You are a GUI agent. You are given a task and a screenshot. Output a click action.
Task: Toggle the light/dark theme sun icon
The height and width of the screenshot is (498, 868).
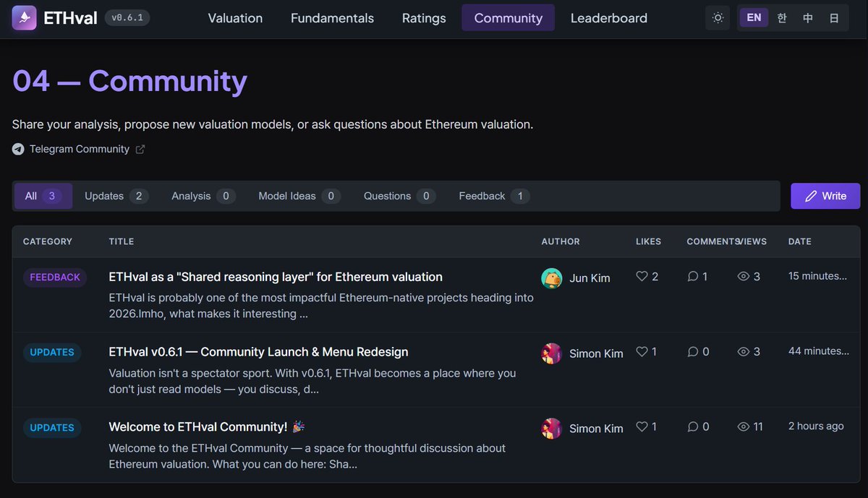[718, 18]
